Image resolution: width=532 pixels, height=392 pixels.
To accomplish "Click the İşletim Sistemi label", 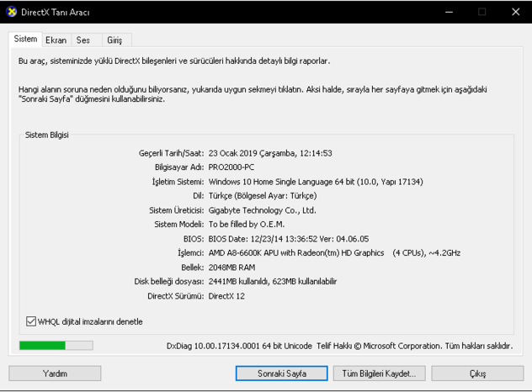I will [x=178, y=182].
